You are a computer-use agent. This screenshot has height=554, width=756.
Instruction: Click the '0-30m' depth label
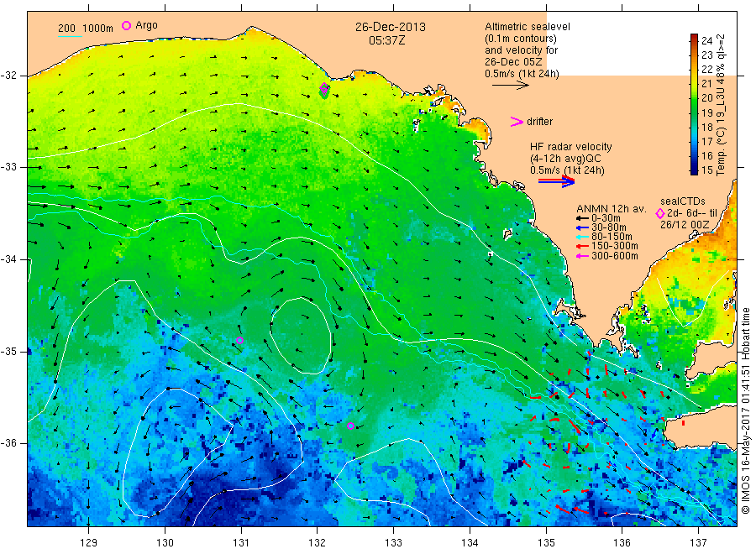click(606, 218)
